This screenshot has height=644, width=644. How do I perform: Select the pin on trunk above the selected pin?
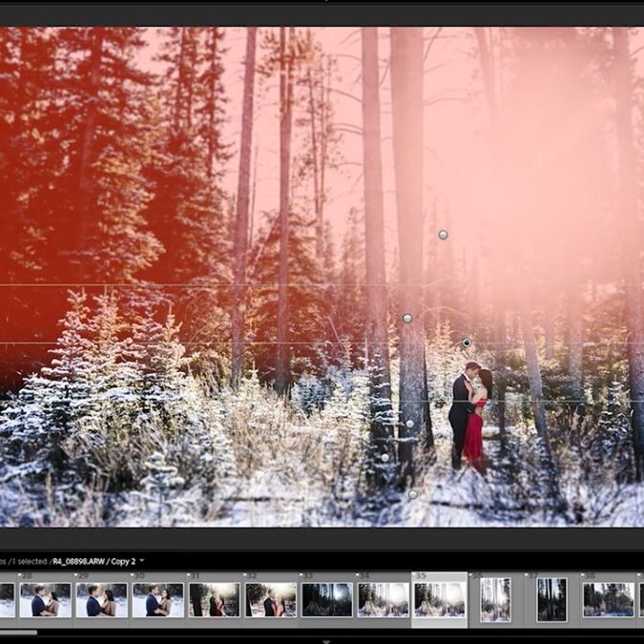pyautogui.click(x=407, y=318)
